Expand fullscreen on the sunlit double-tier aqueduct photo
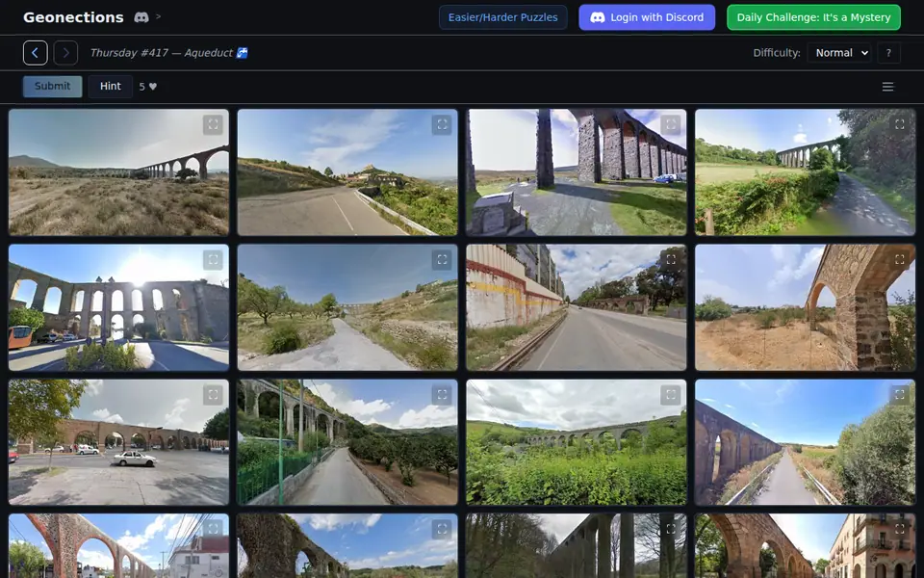 213,259
